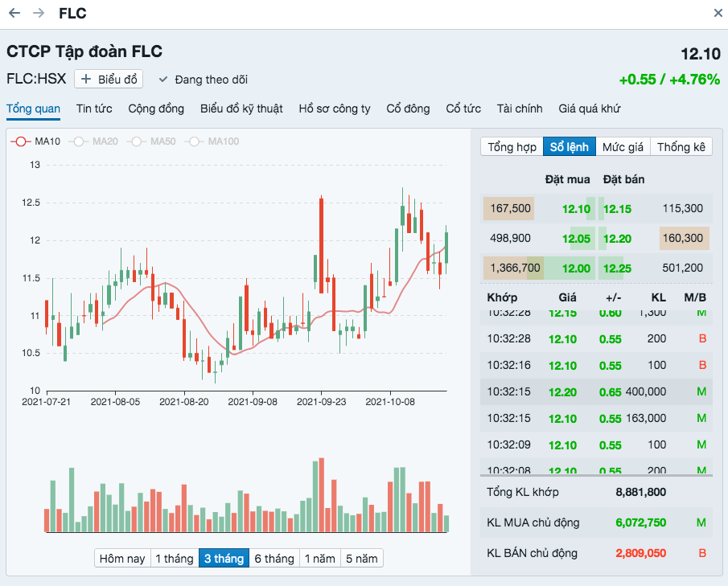Click the +0.55 / +4.76% change
728x586 pixels.
(x=669, y=80)
